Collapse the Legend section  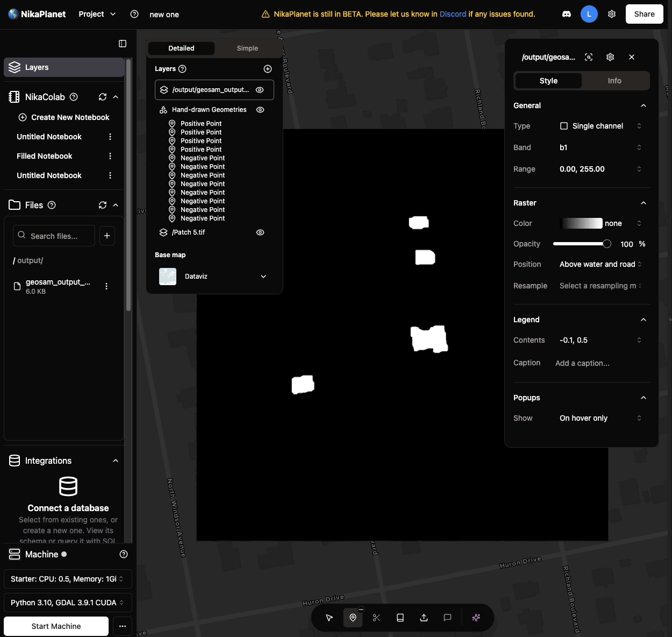pos(644,320)
